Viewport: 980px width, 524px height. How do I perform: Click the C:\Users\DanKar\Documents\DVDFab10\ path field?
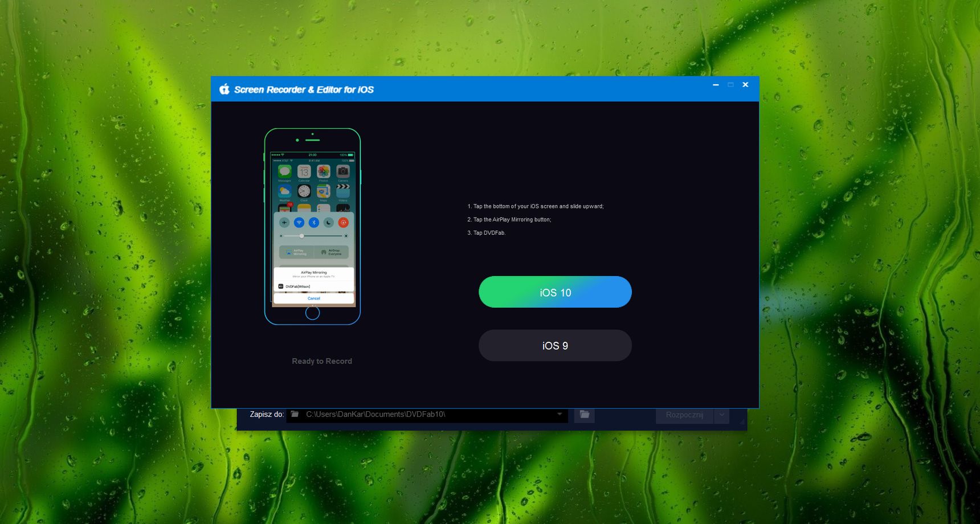427,414
